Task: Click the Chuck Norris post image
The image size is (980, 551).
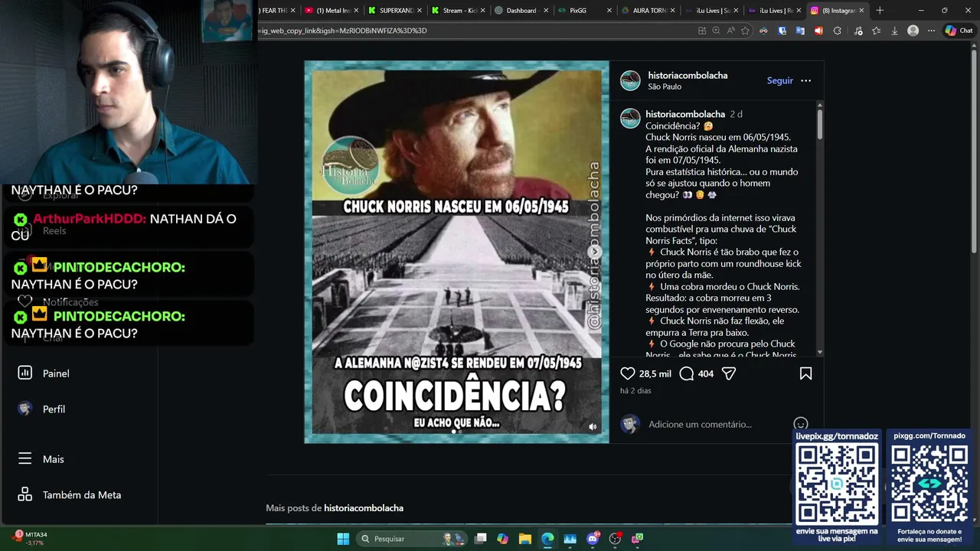Action: pyautogui.click(x=457, y=252)
